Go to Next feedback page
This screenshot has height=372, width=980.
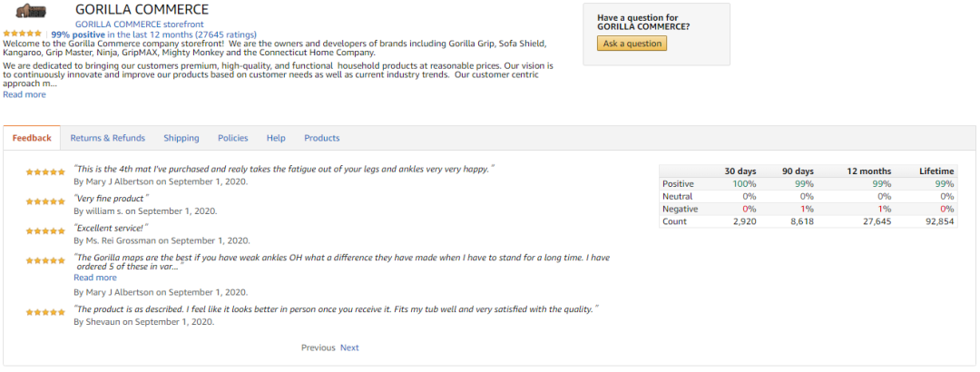[349, 348]
